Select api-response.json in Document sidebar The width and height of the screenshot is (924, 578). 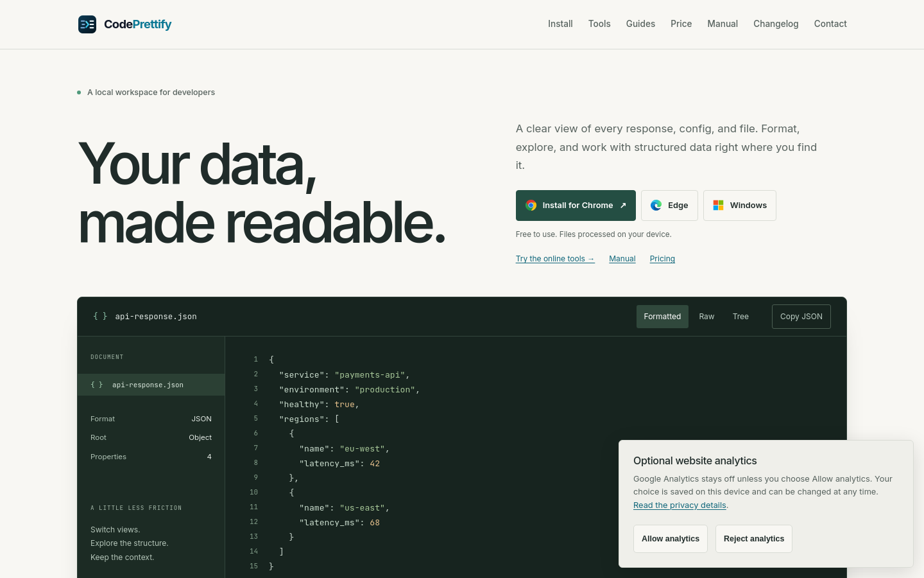tap(151, 385)
